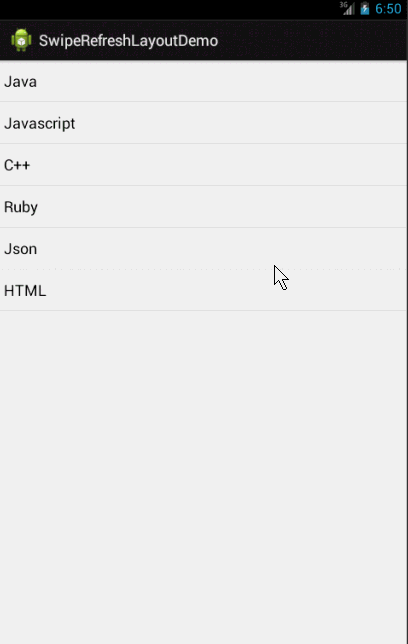
Task: Click the empty area below HTML
Action: (203, 476)
